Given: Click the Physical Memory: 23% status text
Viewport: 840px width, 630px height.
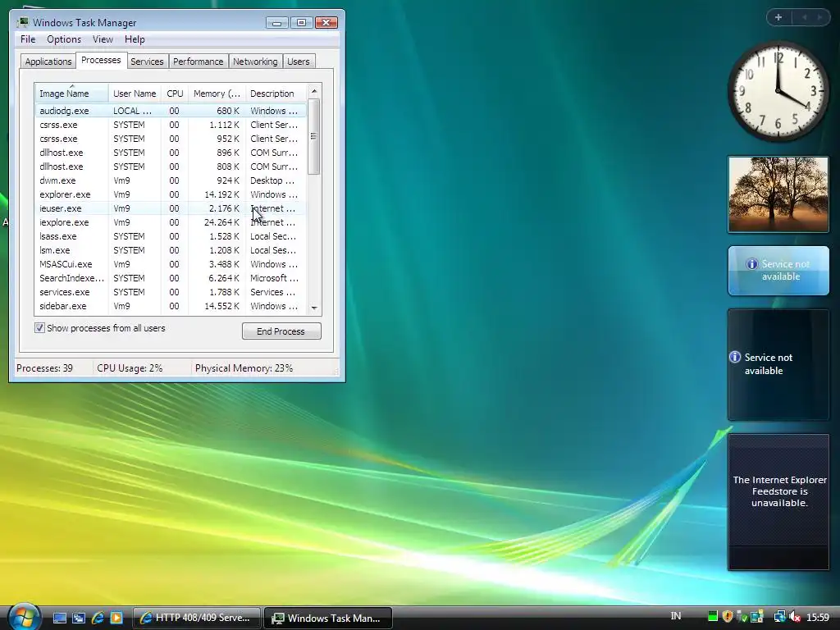Looking at the screenshot, I should click(244, 368).
